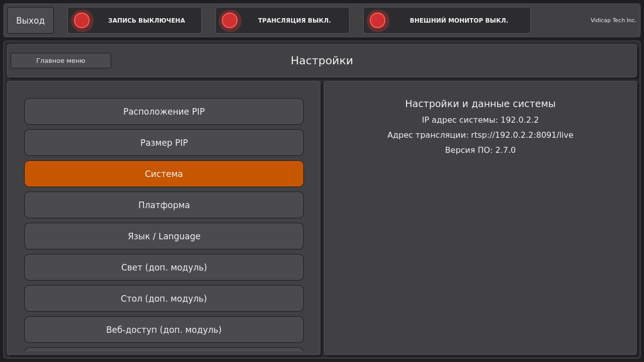Viewport: 644px width, 362px height.
Task: Open Стол (доп. модуль) settings
Action: tap(164, 299)
